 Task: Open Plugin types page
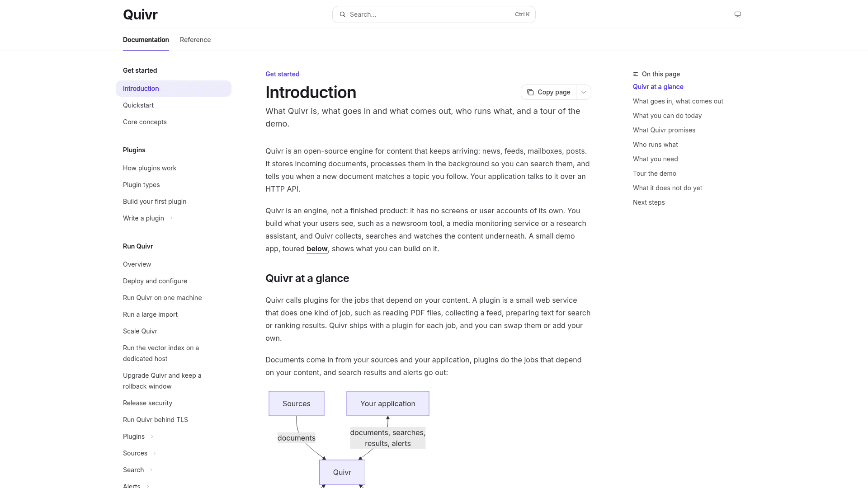coord(174,185)
